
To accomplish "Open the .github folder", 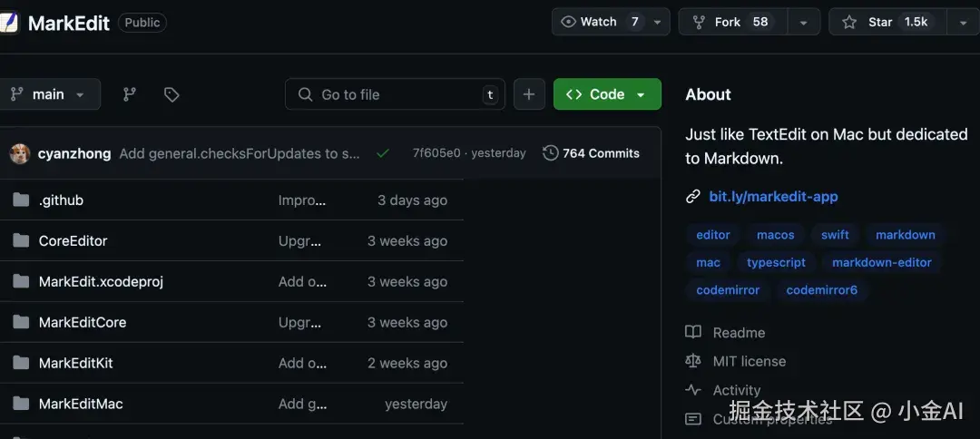I will click(61, 200).
